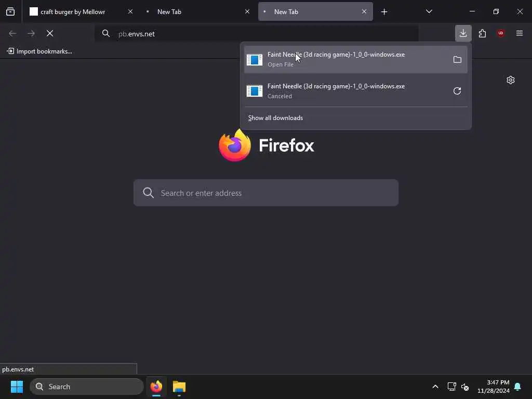Open notifications bell icon
This screenshot has width=532, height=399.
tap(518, 387)
